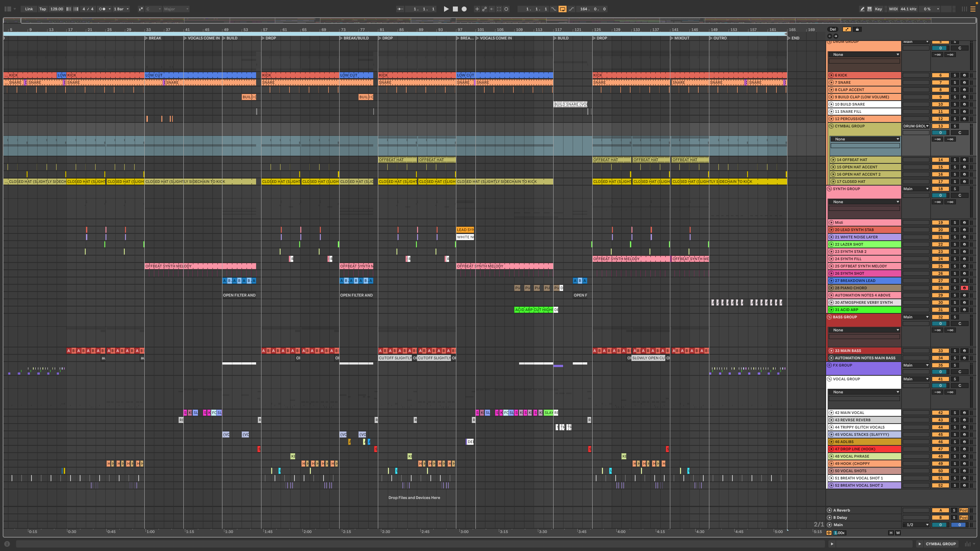The height and width of the screenshot is (551, 980).
Task: Toggle the orange Arrangement view lines icon
Action: (x=973, y=9)
